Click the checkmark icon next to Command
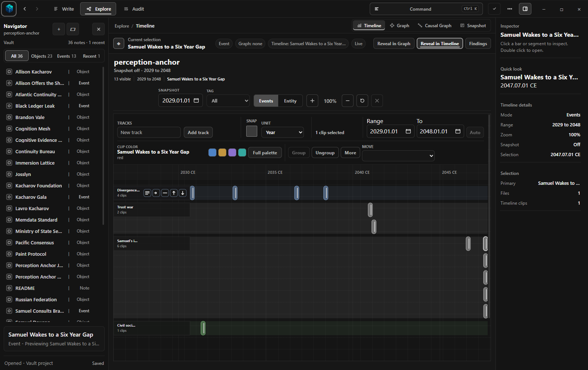 click(x=494, y=9)
